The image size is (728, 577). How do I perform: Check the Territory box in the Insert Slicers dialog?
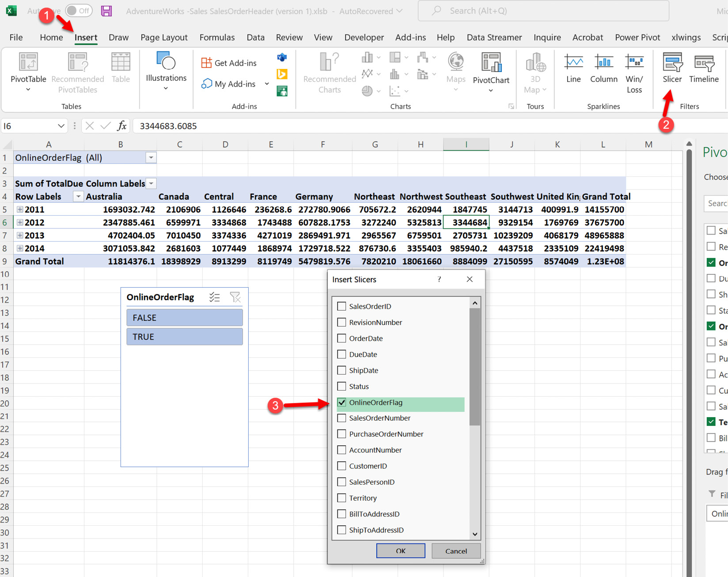coord(341,498)
